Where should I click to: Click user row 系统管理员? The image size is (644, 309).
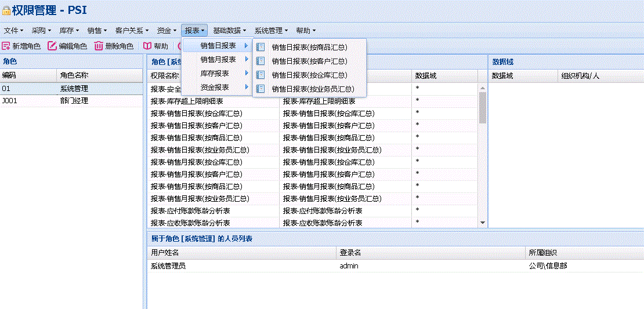point(396,266)
